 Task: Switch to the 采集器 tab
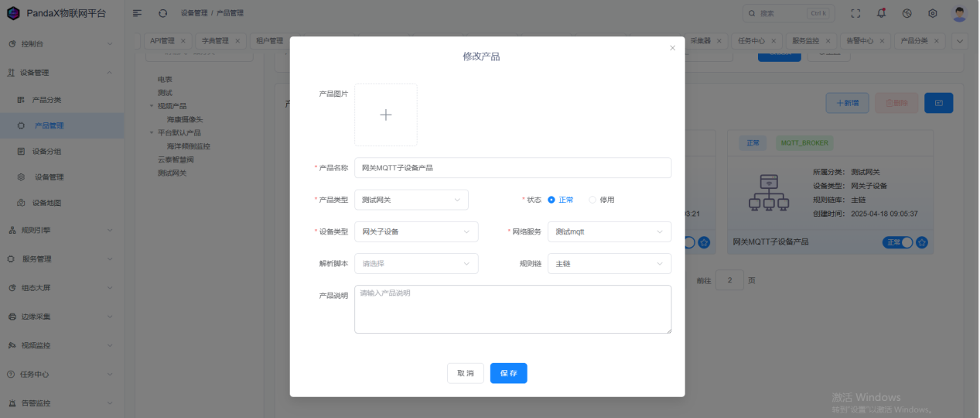tap(701, 41)
